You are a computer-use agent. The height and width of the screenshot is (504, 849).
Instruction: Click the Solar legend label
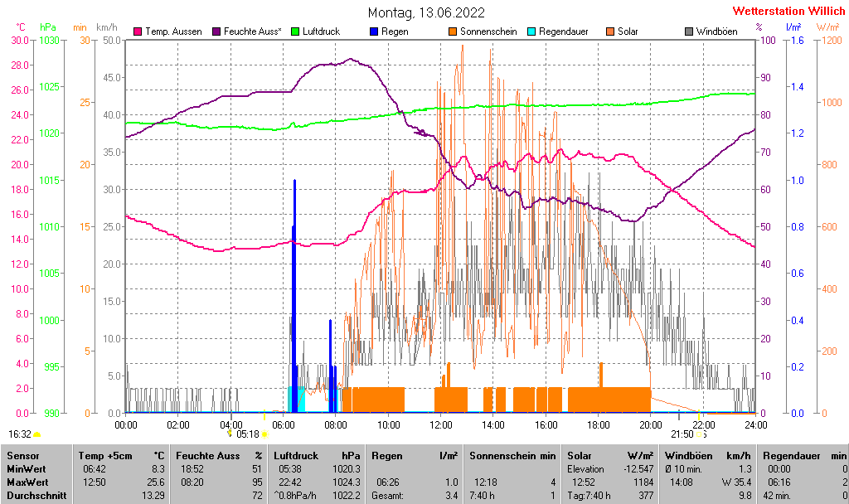(627, 31)
